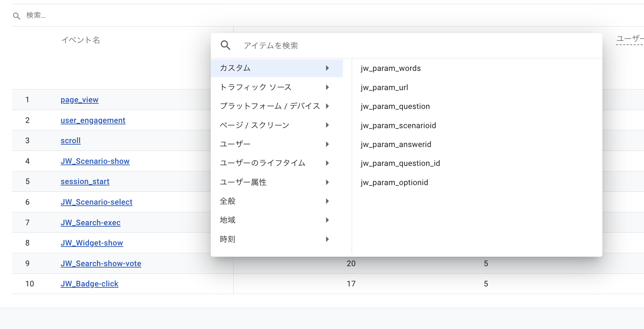644x329 pixels.
Task: Expand arrow beside ページ / スクリーン
Action: click(327, 125)
